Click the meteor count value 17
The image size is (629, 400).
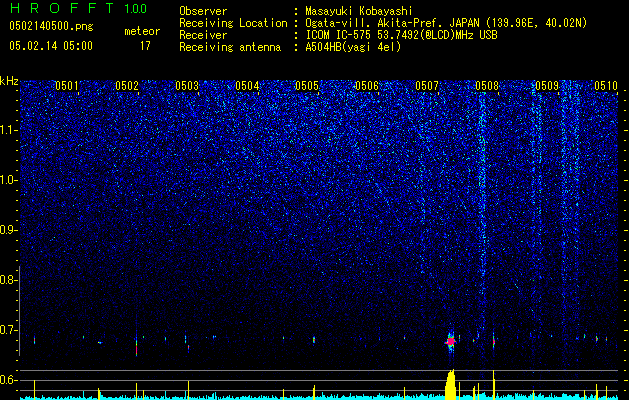[x=145, y=46]
